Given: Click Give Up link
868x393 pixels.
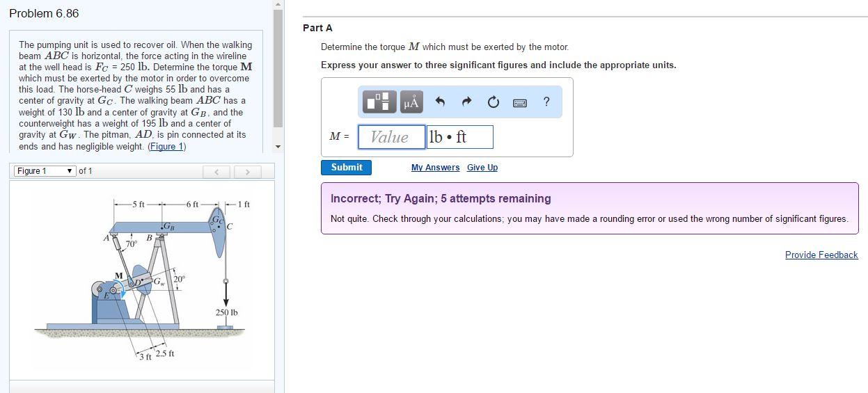Looking at the screenshot, I should (x=482, y=168).
